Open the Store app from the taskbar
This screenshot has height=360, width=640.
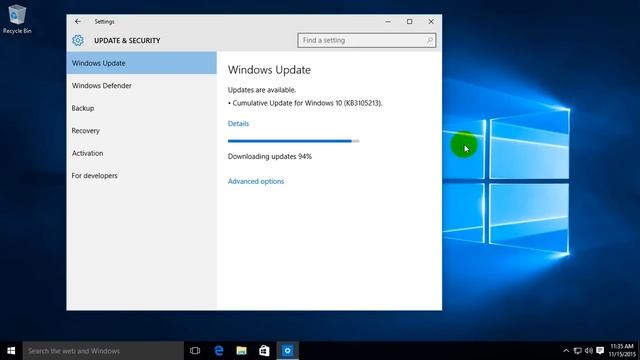click(264, 351)
